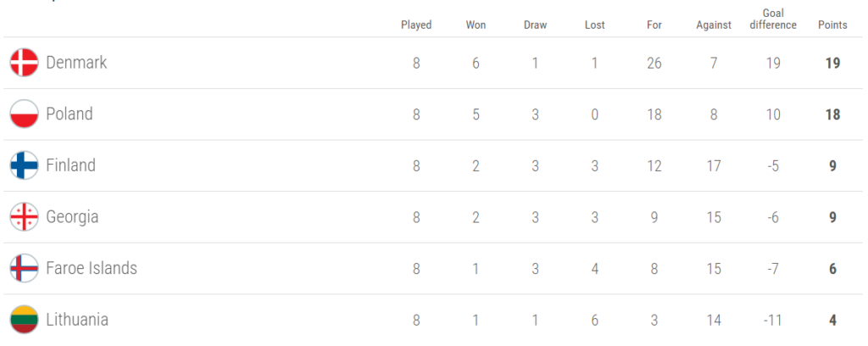Screen dimensions: 868x346
Task: Open the Poland team link
Action: [x=70, y=114]
